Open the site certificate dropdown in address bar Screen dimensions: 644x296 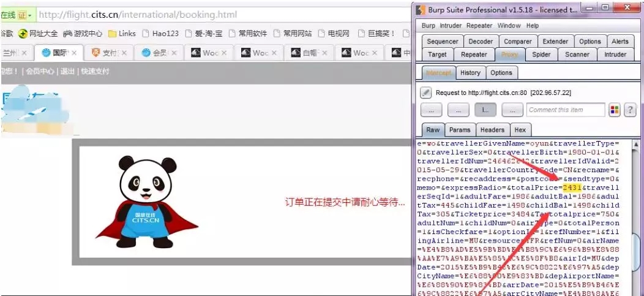24,15
